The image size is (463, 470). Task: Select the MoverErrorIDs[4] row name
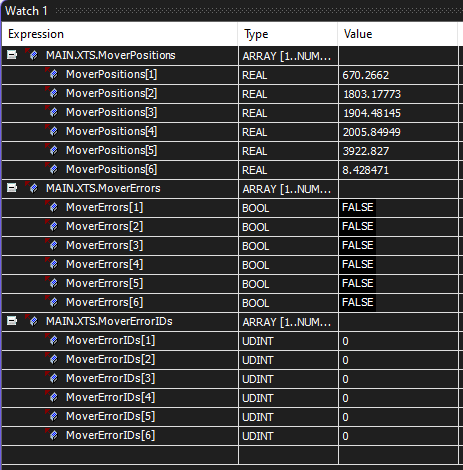110,397
